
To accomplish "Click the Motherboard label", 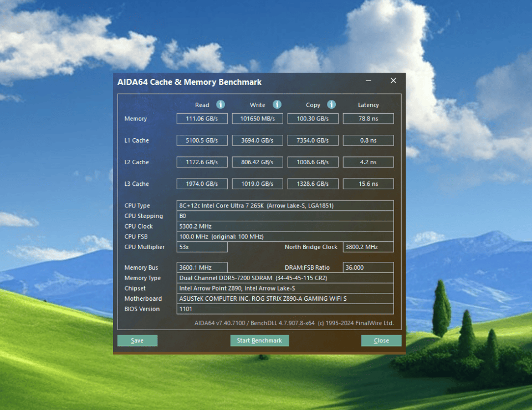I will tap(143, 298).
